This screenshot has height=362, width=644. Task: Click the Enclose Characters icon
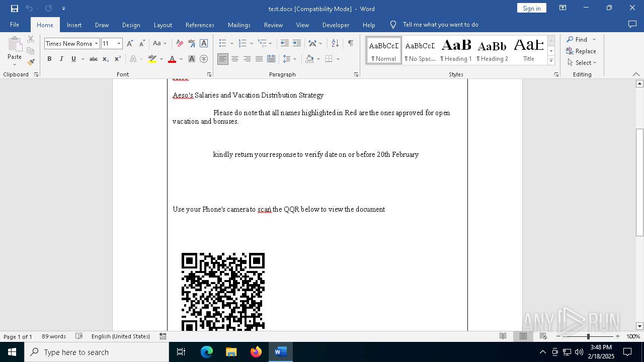pos(204,59)
